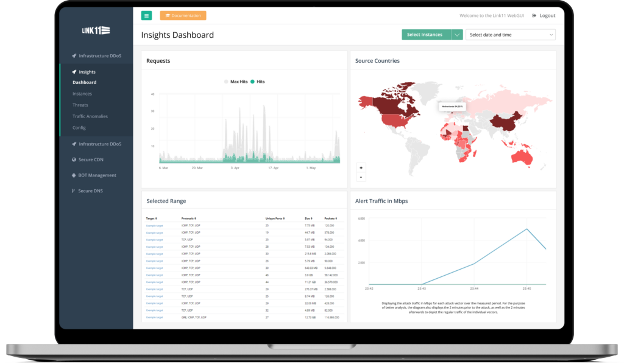624x364 pixels.
Task: Expand the Select Instances dropdown arrow
Action: coord(457,35)
